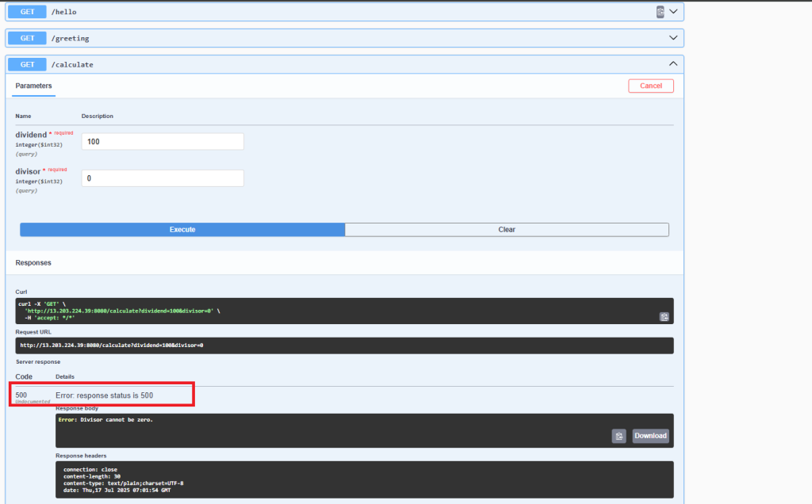
Task: Select the '500' response code
Action: pyautogui.click(x=21, y=395)
